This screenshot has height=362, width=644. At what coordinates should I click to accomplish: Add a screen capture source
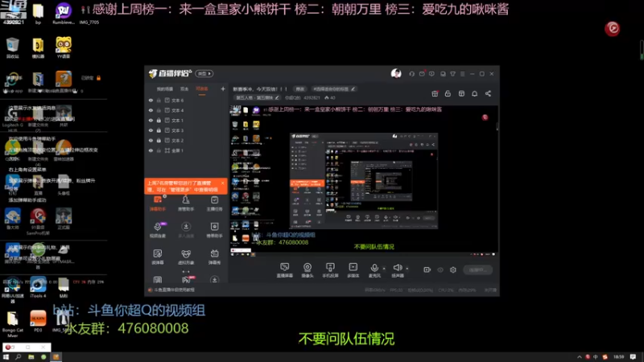[x=285, y=270]
